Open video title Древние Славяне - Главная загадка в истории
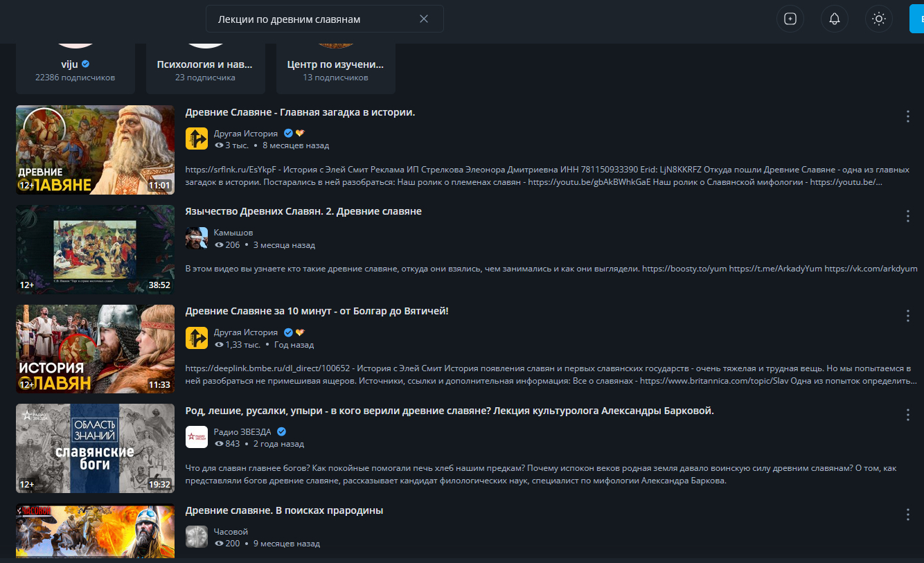Image resolution: width=924 pixels, height=563 pixels. (x=300, y=112)
